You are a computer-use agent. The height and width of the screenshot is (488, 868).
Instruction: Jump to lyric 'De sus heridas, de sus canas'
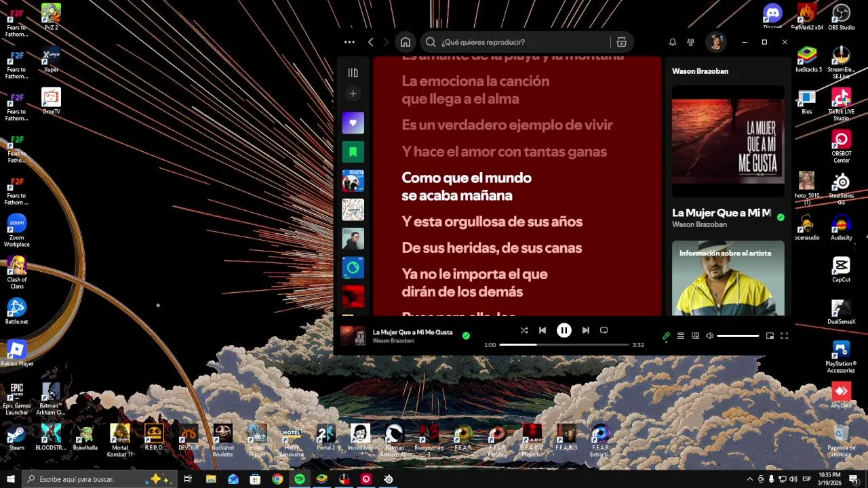[x=492, y=248]
